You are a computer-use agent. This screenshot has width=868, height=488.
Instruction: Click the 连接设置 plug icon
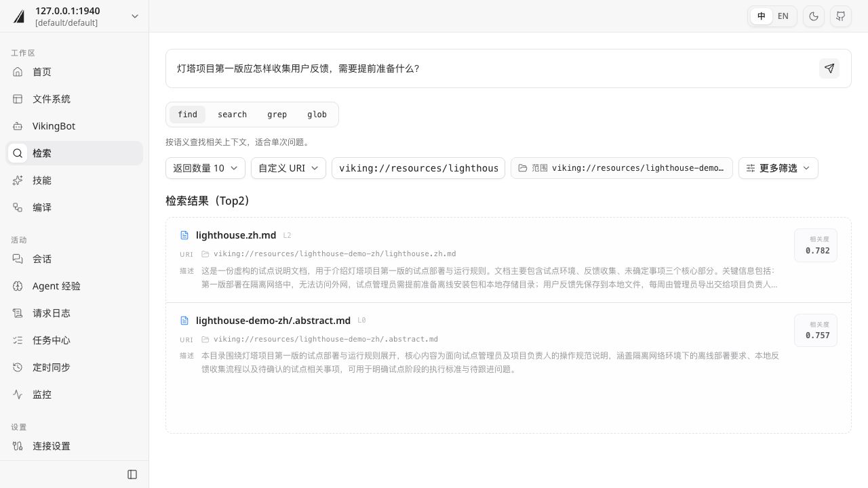[18, 446]
